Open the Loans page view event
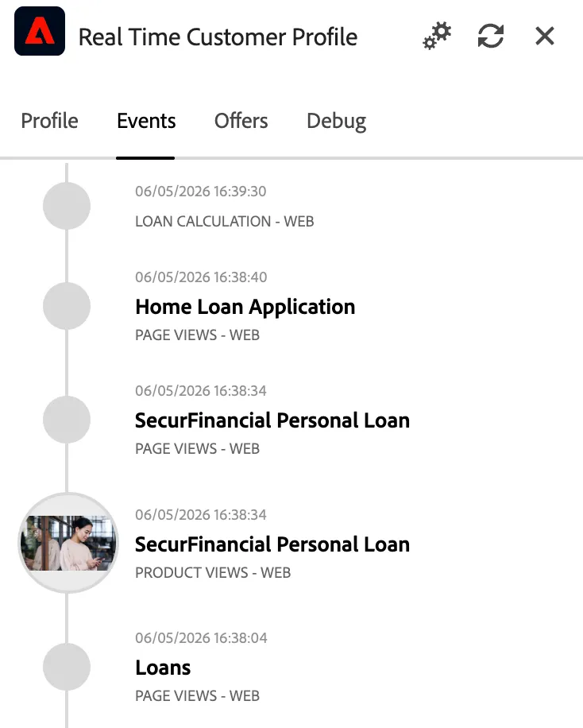Screen dimensions: 583x728 pos(163,668)
